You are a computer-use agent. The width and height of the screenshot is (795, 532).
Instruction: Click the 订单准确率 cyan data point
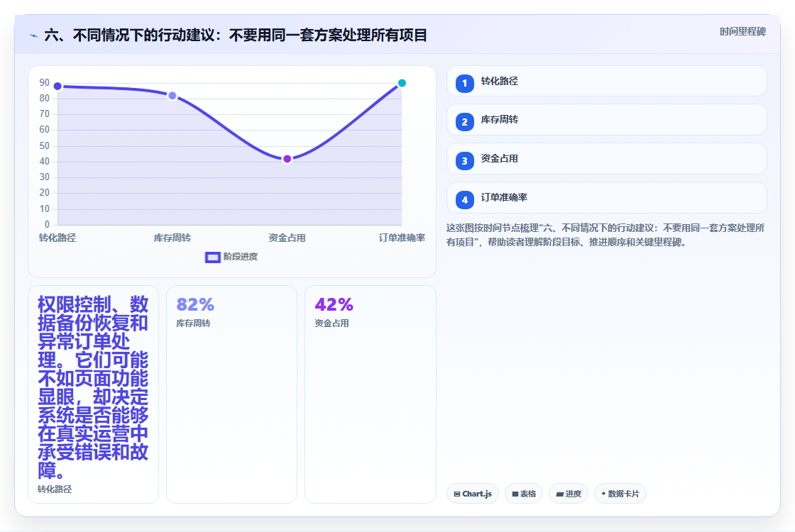(402, 83)
